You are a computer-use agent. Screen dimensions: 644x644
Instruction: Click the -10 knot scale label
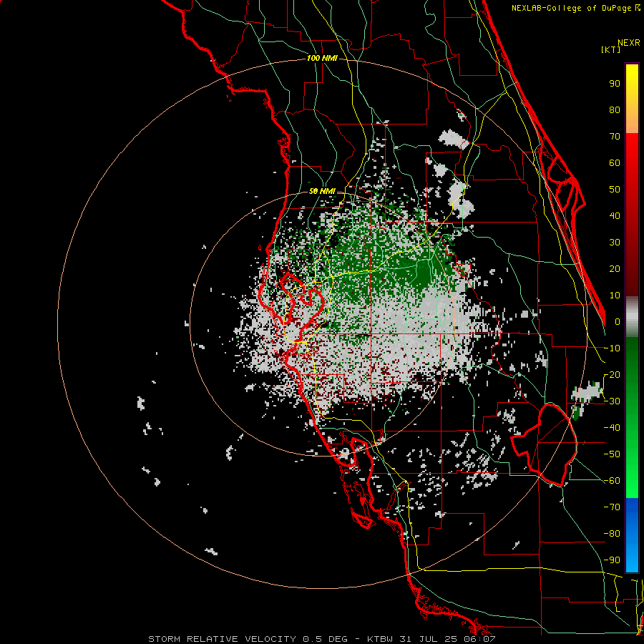coord(612,348)
